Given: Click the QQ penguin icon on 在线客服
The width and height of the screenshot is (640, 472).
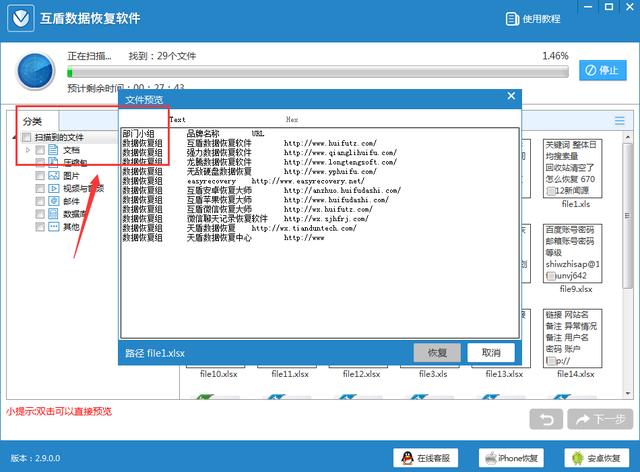Looking at the screenshot, I should tap(407, 458).
